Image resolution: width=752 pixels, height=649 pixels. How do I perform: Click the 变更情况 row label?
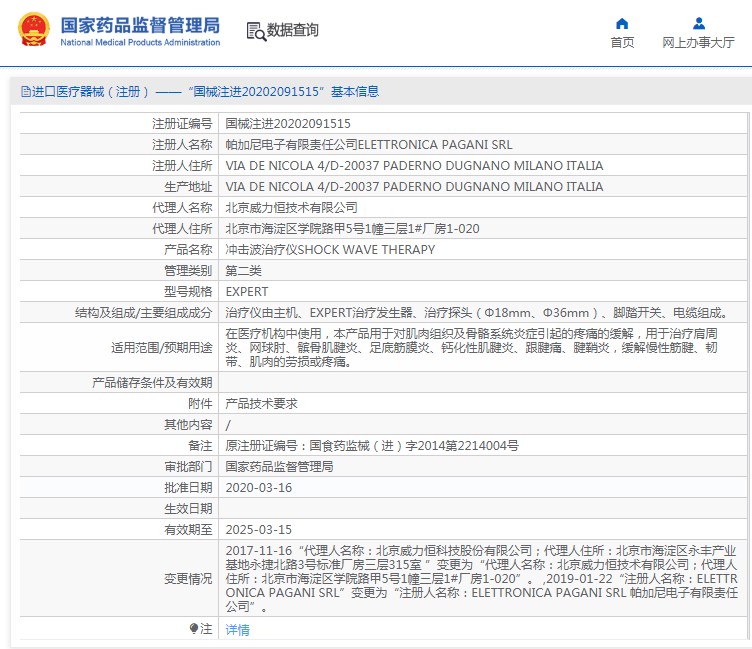[x=188, y=578]
